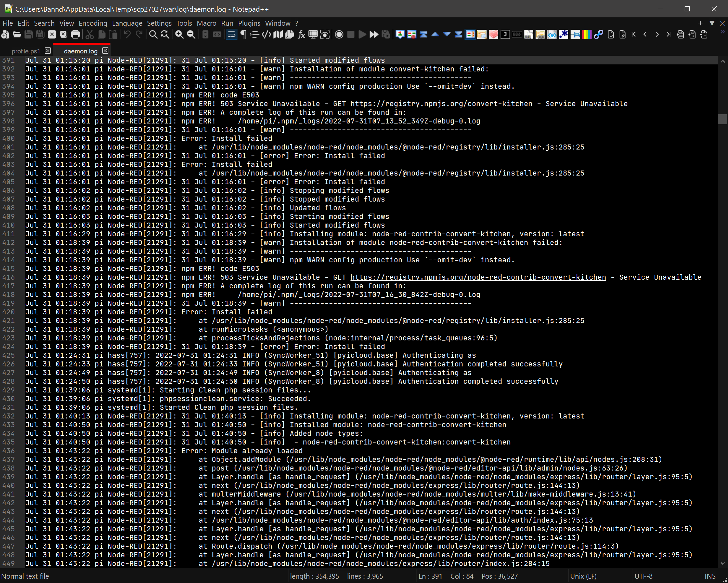Switch to the profile.ps1 tab
The width and height of the screenshot is (728, 583).
tap(26, 51)
